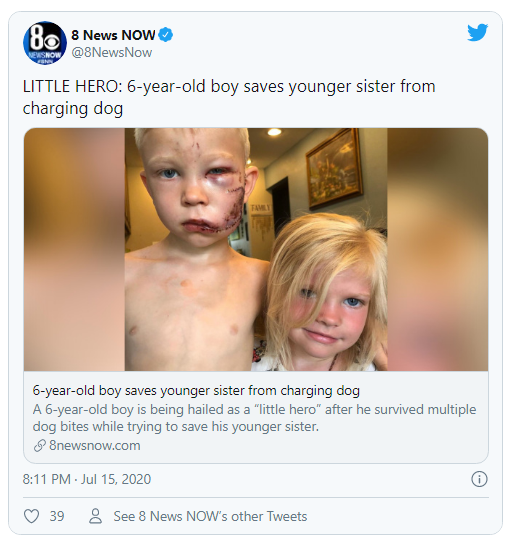The image size is (515, 542).
Task: Open the Twitter info circle icon
Action: click(x=479, y=479)
